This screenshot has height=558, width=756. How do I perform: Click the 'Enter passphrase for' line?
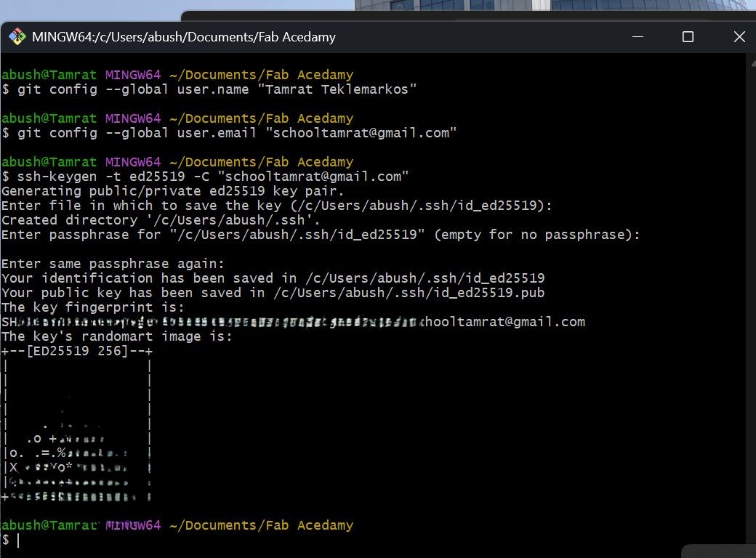pyautogui.click(x=321, y=235)
